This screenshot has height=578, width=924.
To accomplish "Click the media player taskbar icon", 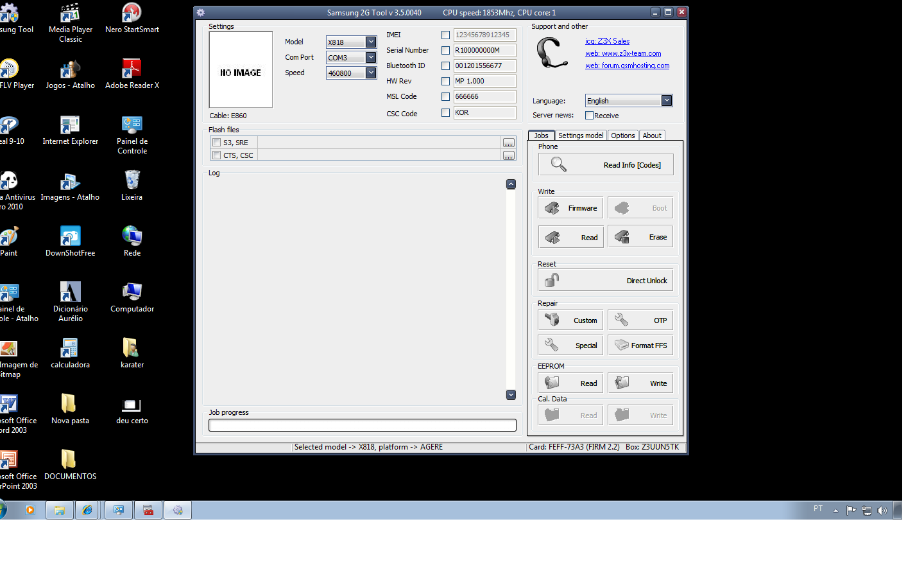I will (x=30, y=510).
